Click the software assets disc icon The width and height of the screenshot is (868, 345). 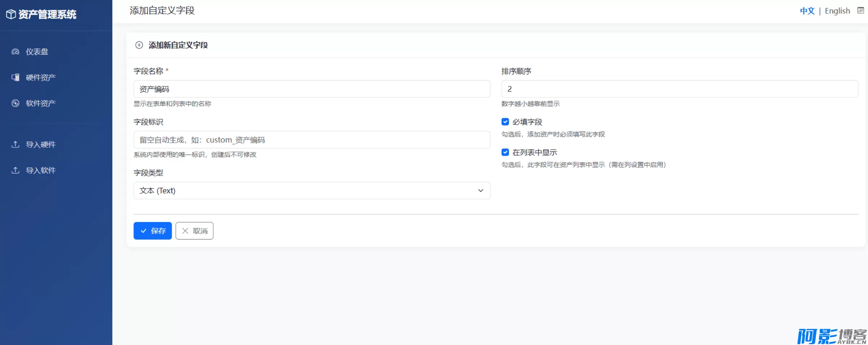pyautogui.click(x=15, y=103)
